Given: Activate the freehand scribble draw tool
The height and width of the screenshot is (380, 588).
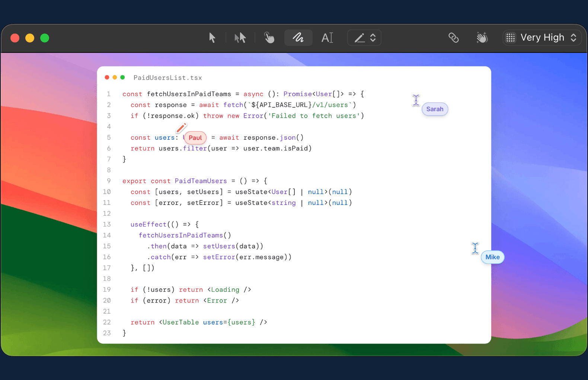Looking at the screenshot, I should 298,38.
